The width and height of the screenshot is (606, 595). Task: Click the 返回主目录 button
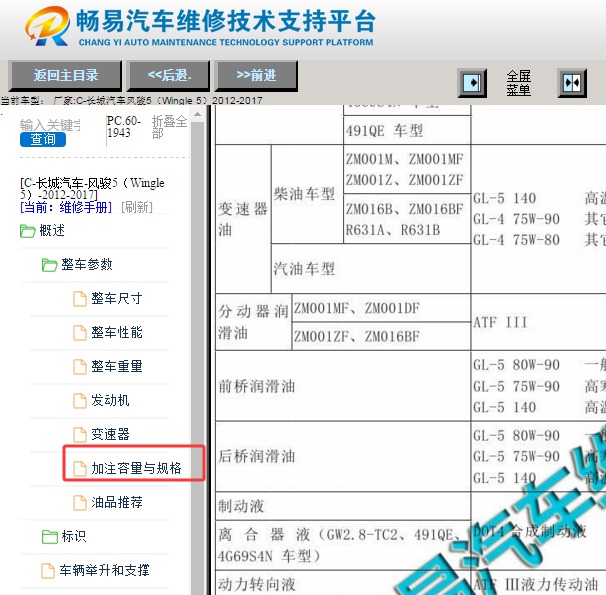[x=66, y=75]
